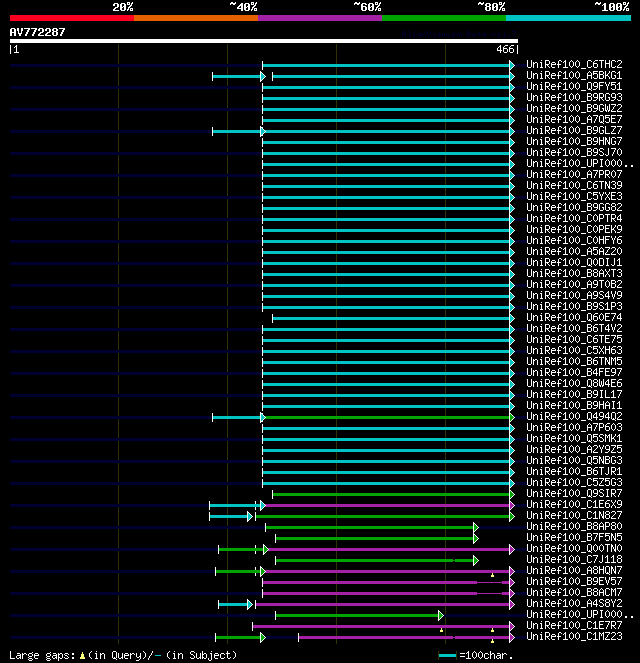Click subject UniRef100_A5AZ20

pos(574,251)
